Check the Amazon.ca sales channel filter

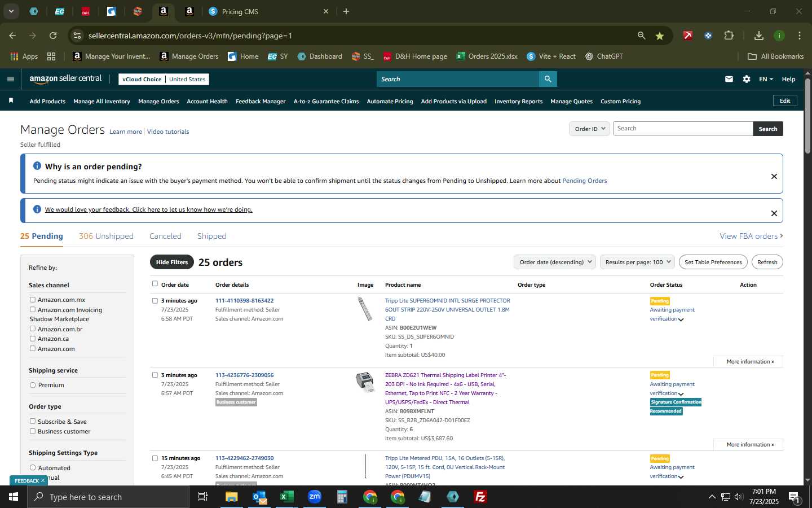[33, 339]
